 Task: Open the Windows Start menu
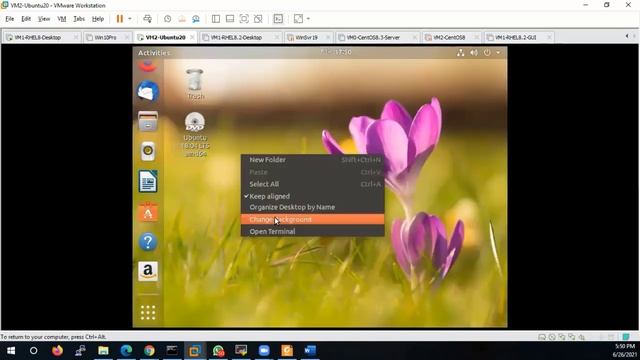click(11, 351)
